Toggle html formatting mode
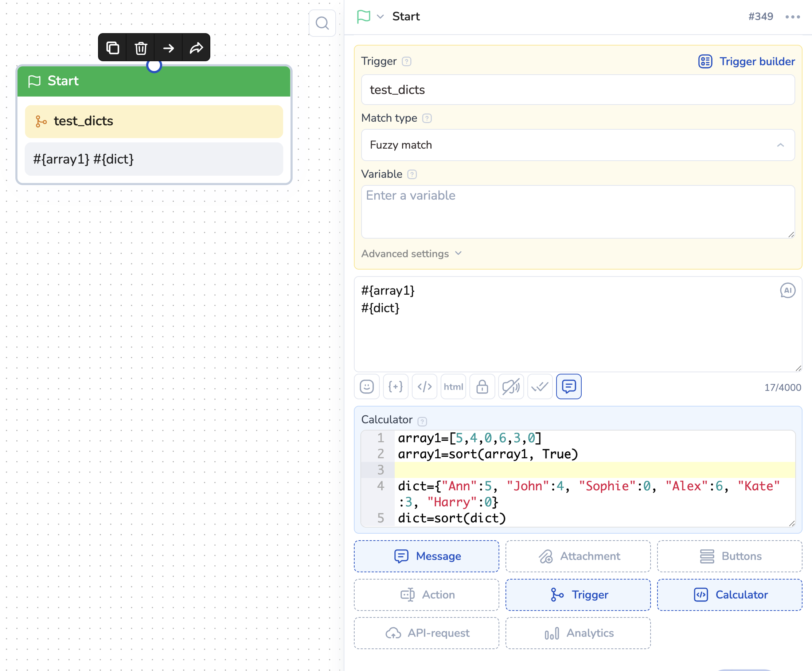The height and width of the screenshot is (671, 812). (453, 386)
